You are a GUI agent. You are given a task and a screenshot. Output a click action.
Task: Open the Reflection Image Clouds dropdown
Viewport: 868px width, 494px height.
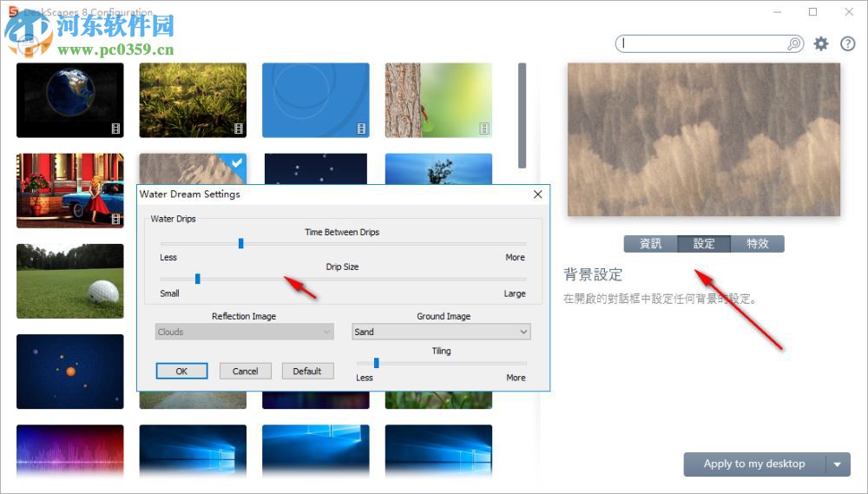pos(244,332)
